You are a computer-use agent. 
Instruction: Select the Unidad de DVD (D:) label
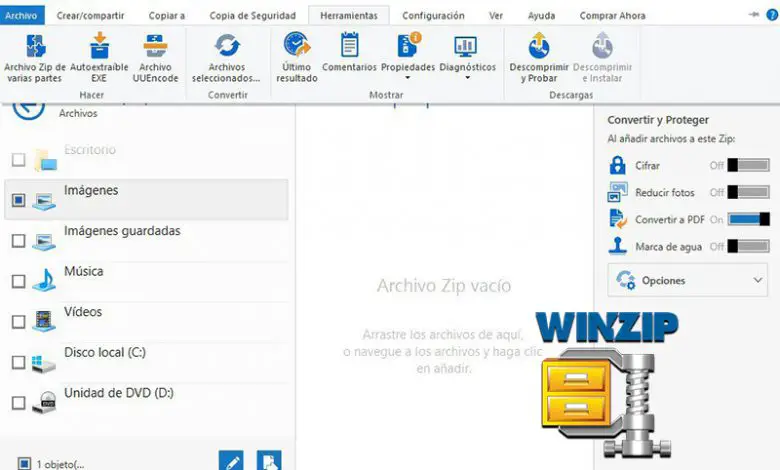pyautogui.click(x=118, y=392)
